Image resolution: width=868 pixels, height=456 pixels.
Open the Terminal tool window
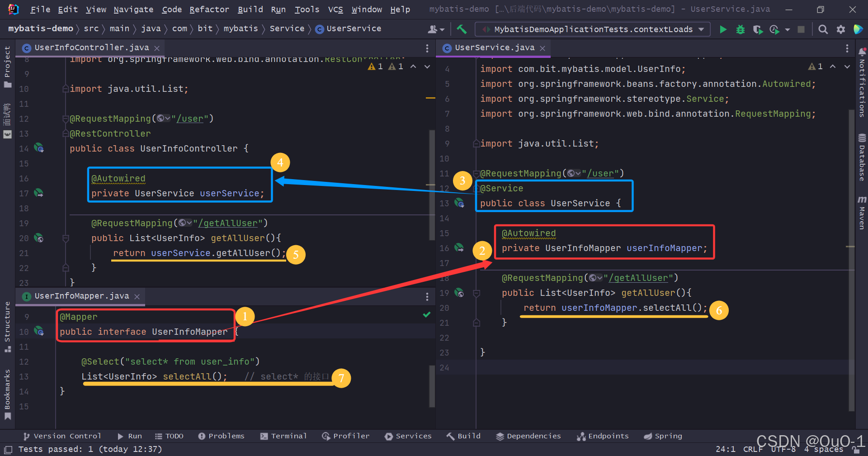point(283,436)
